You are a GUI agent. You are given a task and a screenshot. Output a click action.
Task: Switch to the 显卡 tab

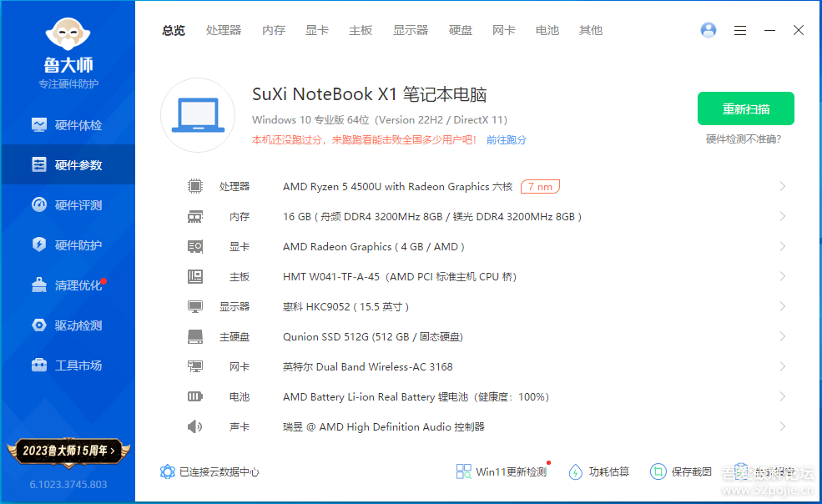point(317,30)
